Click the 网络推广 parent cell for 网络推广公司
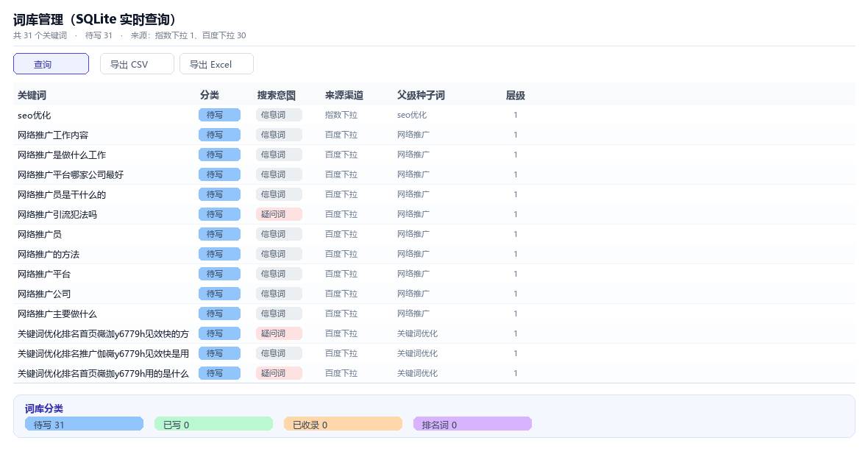Screen dimensions: 868x471 413,294
